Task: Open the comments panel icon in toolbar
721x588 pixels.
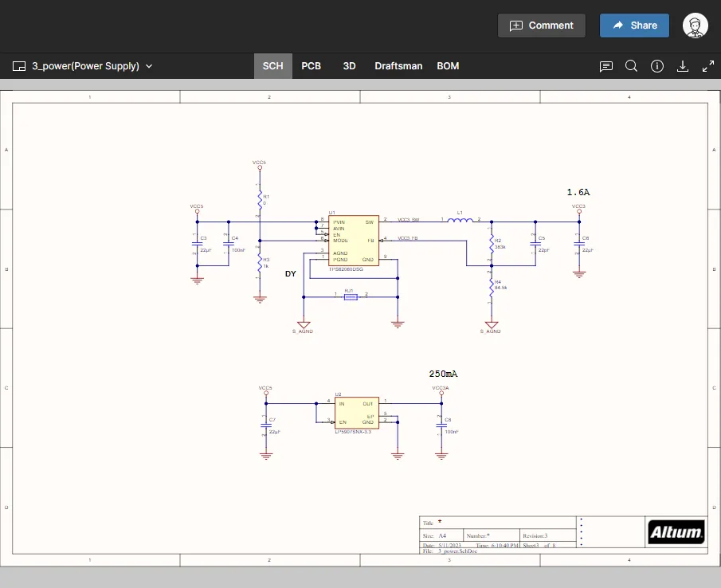Action: pos(606,66)
